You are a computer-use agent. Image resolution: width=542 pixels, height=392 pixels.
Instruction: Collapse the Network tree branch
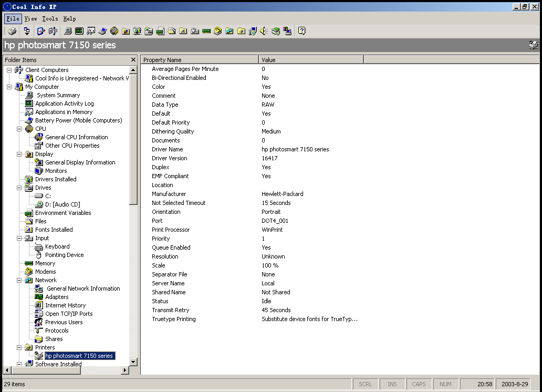(x=19, y=280)
